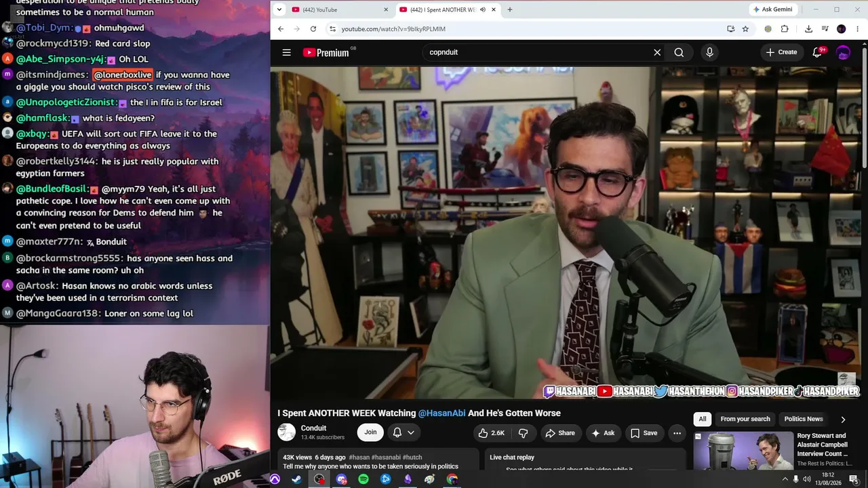This screenshot has height=488, width=868.
Task: Open the Rory Stewart and Alastair Campbell thumbnail
Action: click(743, 451)
